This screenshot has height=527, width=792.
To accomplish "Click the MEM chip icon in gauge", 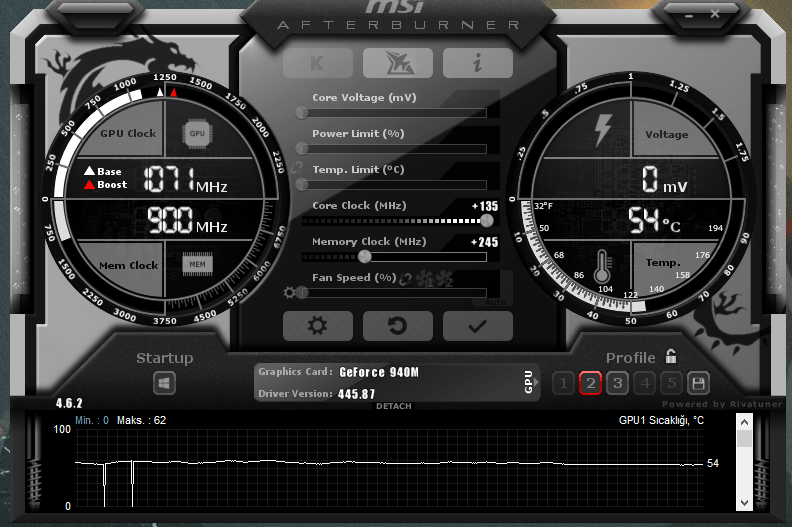I will click(x=197, y=264).
